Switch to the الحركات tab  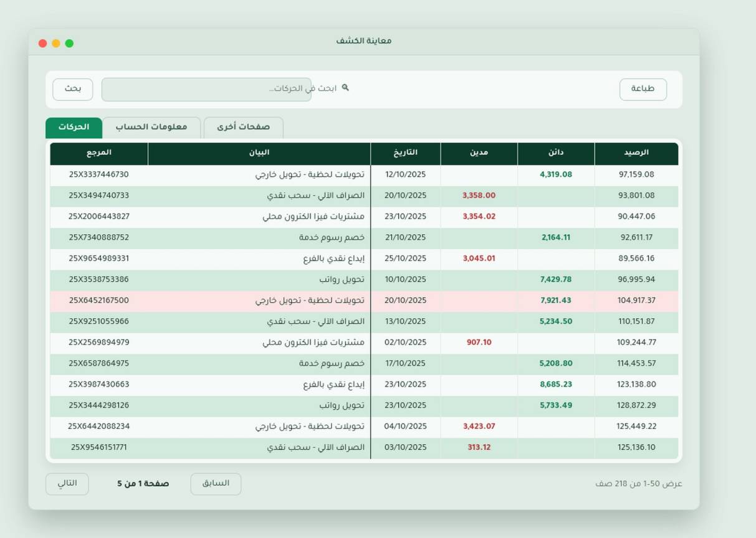pos(74,127)
